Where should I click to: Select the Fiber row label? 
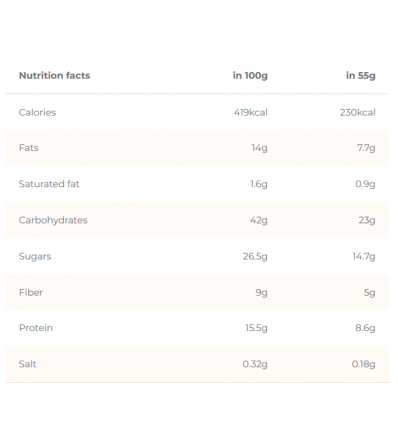pos(31,292)
